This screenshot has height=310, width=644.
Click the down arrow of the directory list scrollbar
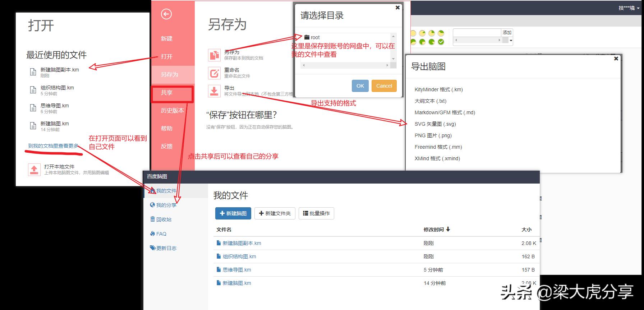click(x=393, y=59)
